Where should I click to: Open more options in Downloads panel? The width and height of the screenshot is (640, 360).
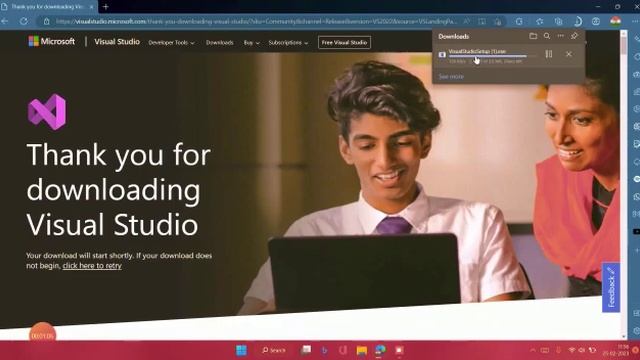pyautogui.click(x=561, y=36)
